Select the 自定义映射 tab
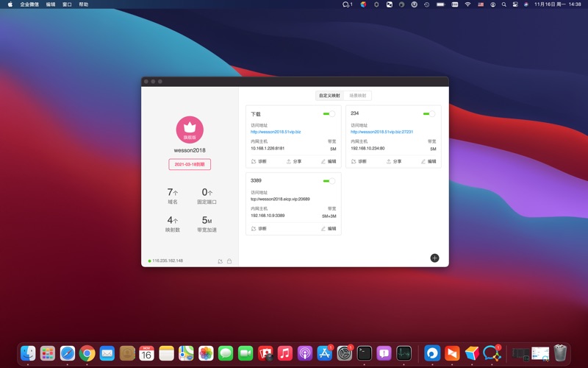The width and height of the screenshot is (588, 368). 329,96
